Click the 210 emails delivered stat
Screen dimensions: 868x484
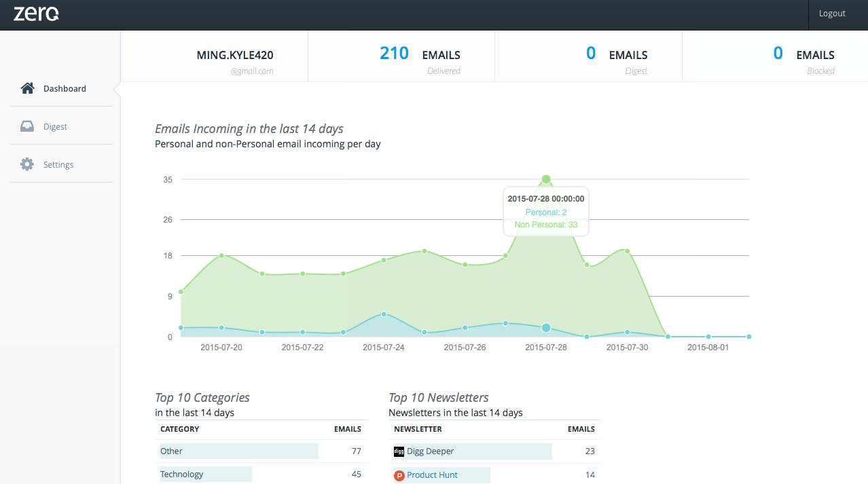[394, 54]
